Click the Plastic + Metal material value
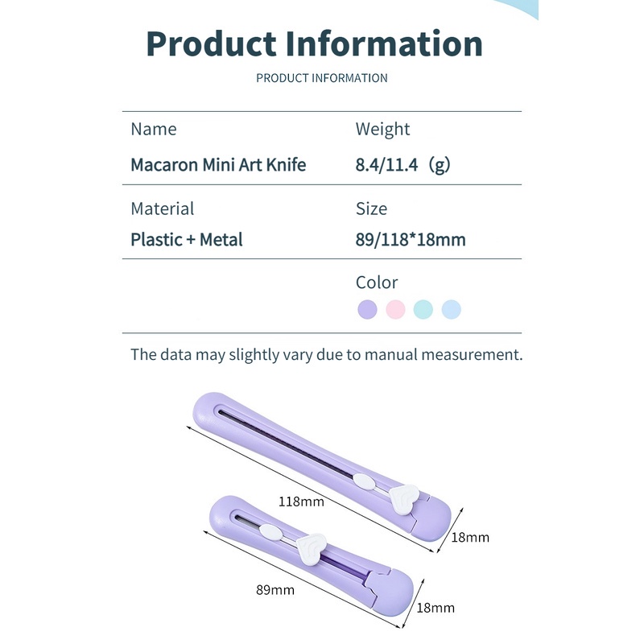This screenshot has height=644, width=644. point(187,239)
